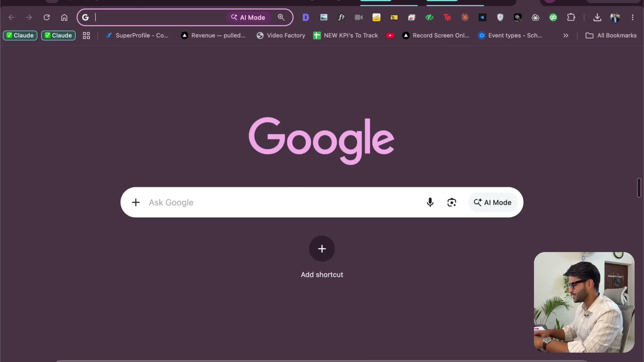Click the Add shortcut plus button
The image size is (644, 362).
(x=322, y=249)
